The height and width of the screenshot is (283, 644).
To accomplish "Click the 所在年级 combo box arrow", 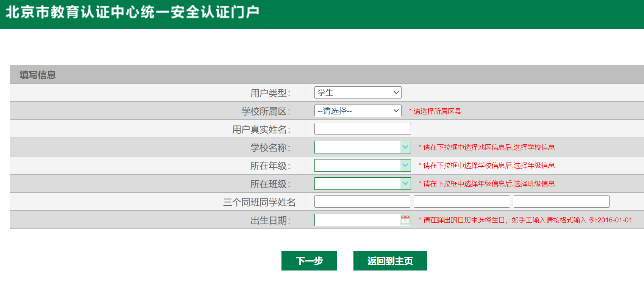I will click(x=405, y=165).
